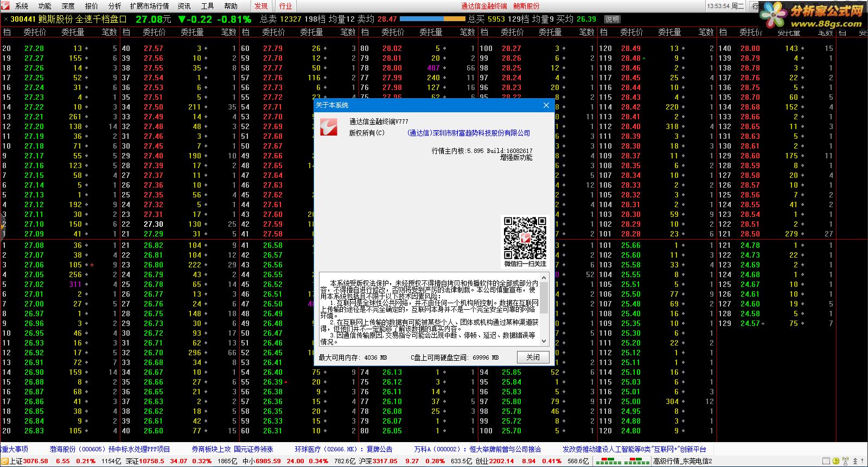Screen dimensions: 868x467
Task: Click the green-red connection bars in status bar
Action: 622,461
